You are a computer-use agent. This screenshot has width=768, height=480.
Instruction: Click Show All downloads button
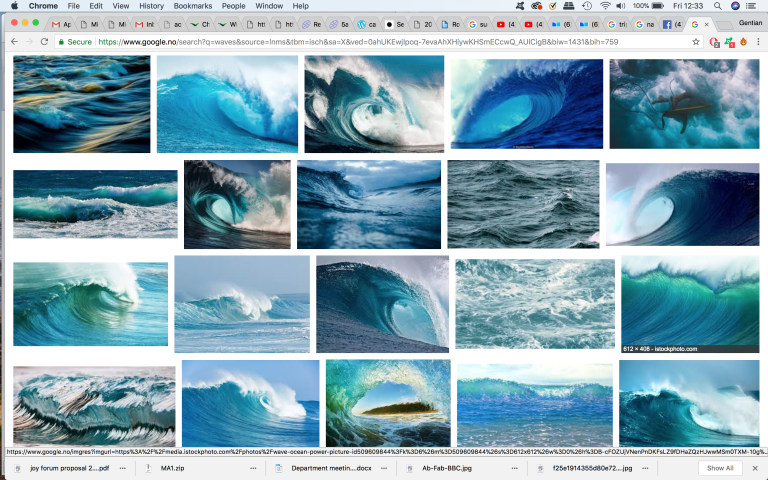pyautogui.click(x=720, y=468)
